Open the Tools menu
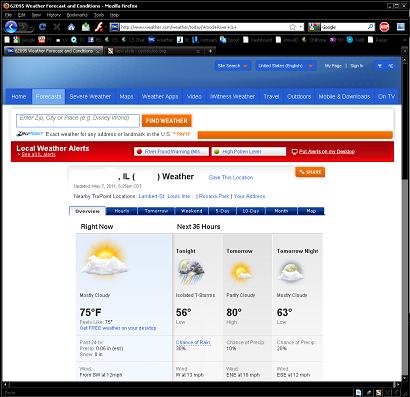The width and height of the screenshot is (410, 397). tap(99, 15)
